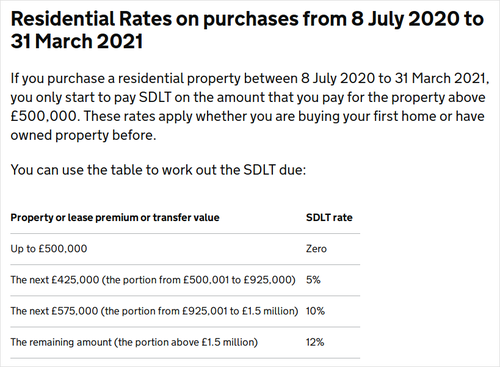500x367 pixels.
Task: Click 'the portion above £1.5 million' text
Action: click(186, 342)
